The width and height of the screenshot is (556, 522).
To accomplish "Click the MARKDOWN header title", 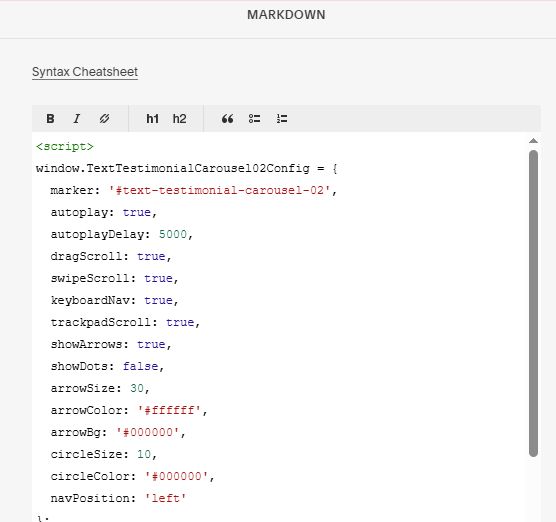I will click(x=286, y=15).
